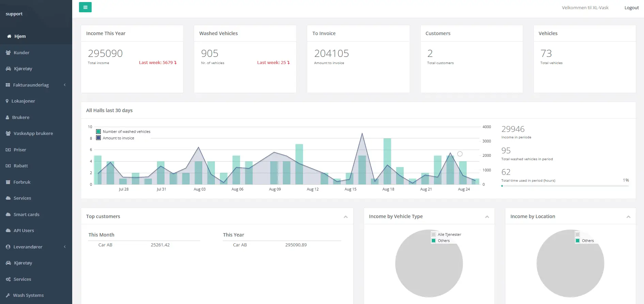Click the Forbruk archive icon
The image size is (644, 304).
pos(8,182)
